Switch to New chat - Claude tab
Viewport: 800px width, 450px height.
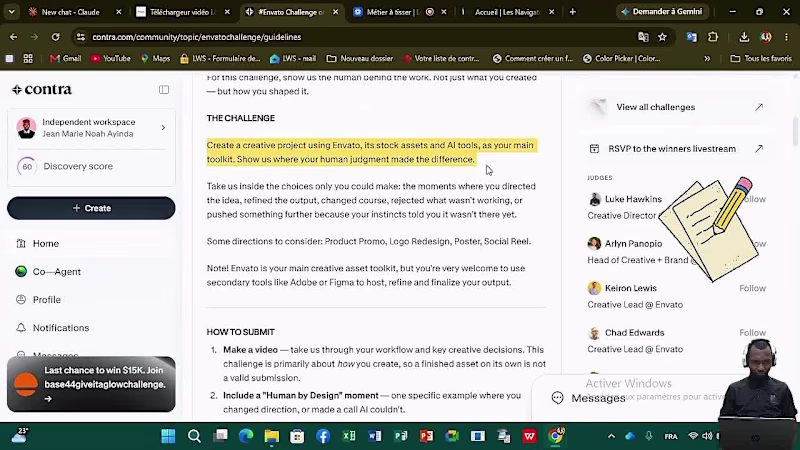[x=70, y=12]
